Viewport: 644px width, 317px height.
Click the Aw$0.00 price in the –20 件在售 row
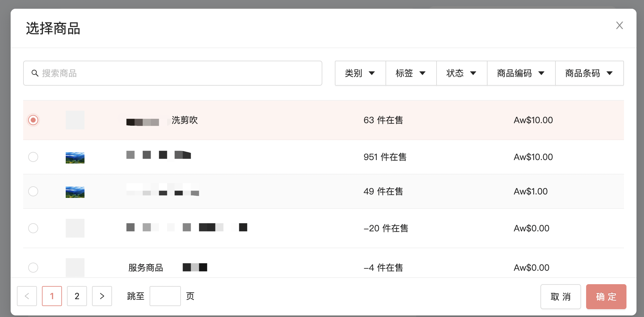click(532, 228)
